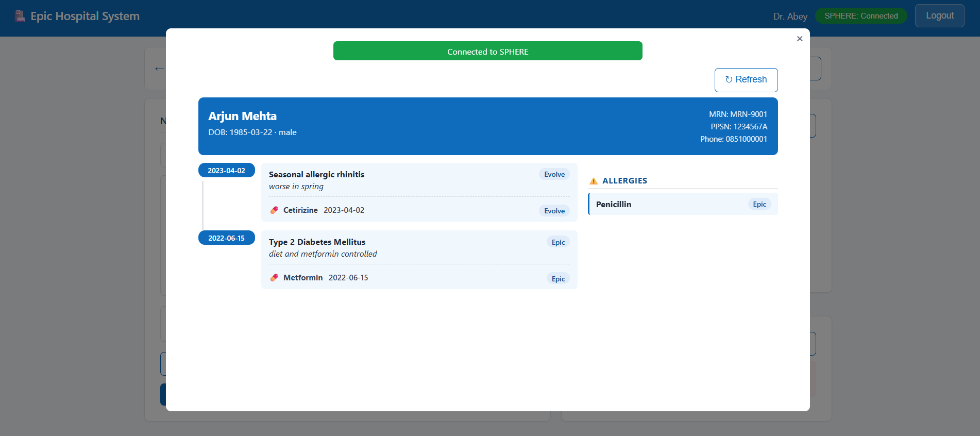Click the Epic Hospital System title
The width and height of the screenshot is (980, 436).
click(x=85, y=16)
